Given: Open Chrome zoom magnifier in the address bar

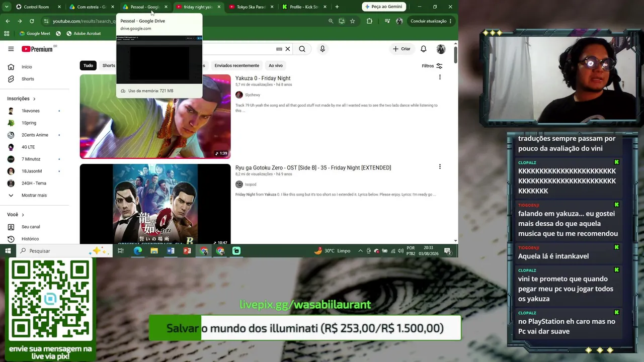Looking at the screenshot, I should (x=331, y=21).
